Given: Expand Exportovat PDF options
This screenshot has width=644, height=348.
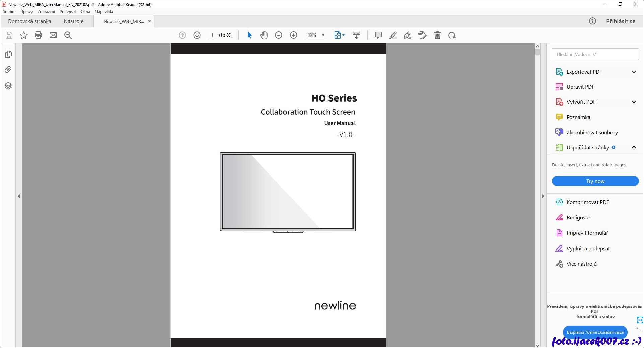Looking at the screenshot, I should tap(634, 72).
